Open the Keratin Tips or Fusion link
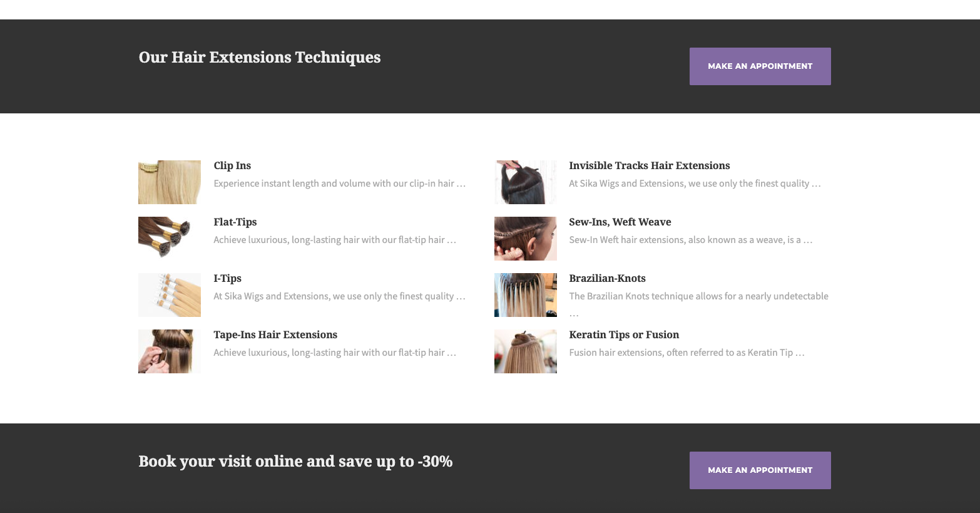Screen dimensions: 980x513 click(x=624, y=334)
